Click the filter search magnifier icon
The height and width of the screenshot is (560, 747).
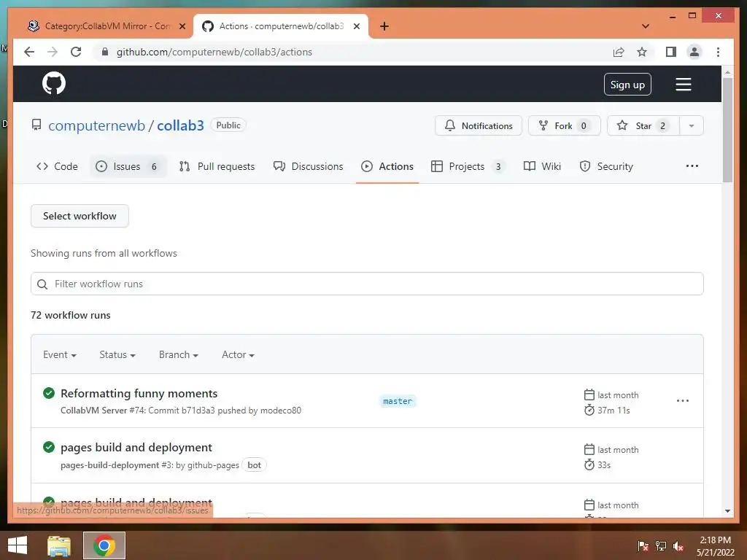click(x=42, y=284)
